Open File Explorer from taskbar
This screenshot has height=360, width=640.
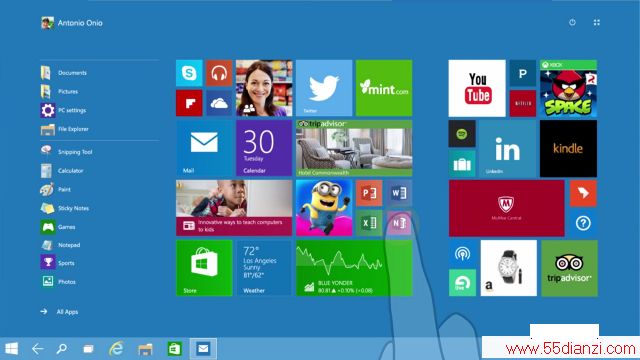pos(145,349)
